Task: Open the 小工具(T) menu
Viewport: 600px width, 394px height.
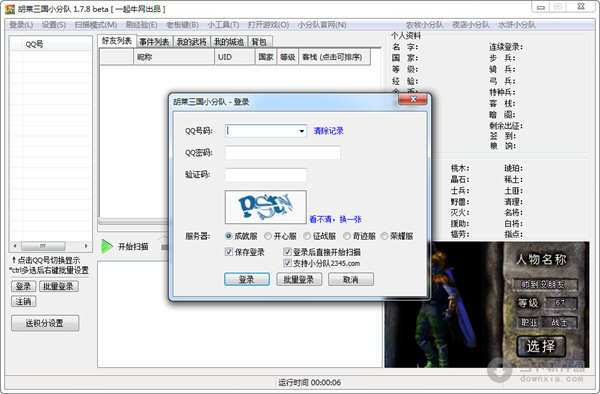Action: tap(223, 25)
